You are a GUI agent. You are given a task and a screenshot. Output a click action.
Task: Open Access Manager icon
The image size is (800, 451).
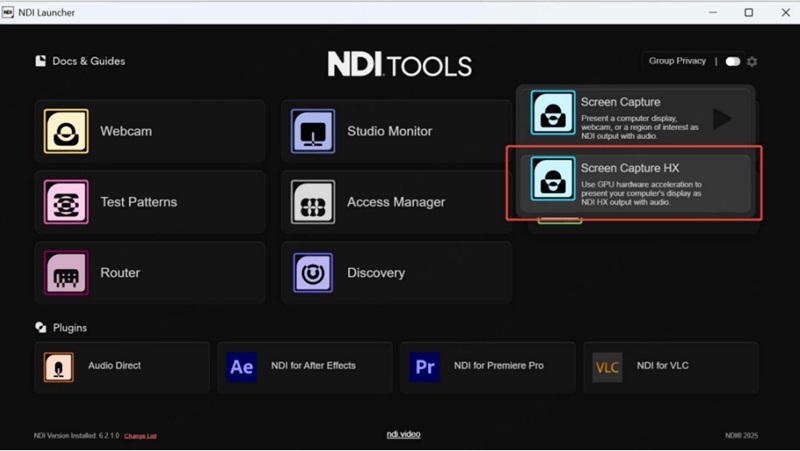point(313,202)
